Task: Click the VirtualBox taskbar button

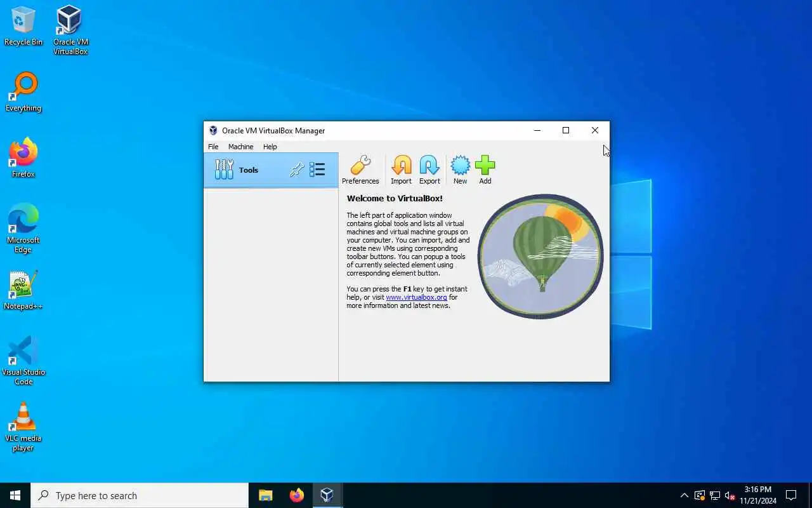Action: click(327, 495)
